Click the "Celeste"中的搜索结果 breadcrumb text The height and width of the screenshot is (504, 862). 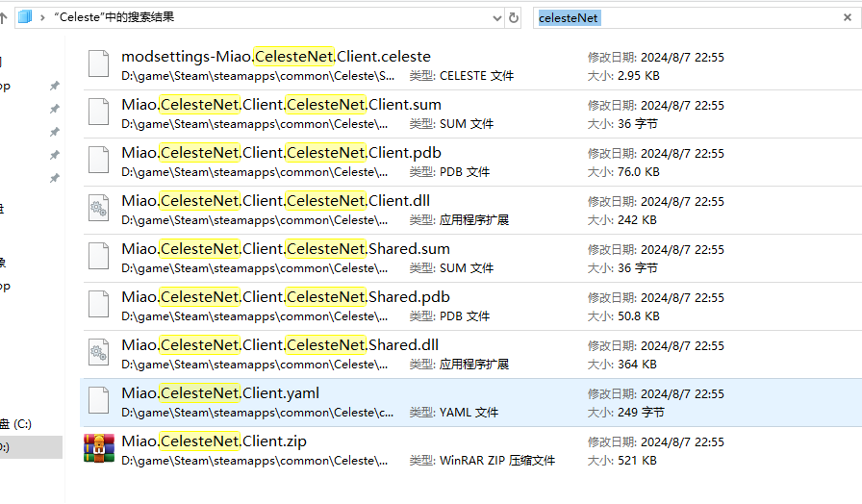click(x=114, y=17)
